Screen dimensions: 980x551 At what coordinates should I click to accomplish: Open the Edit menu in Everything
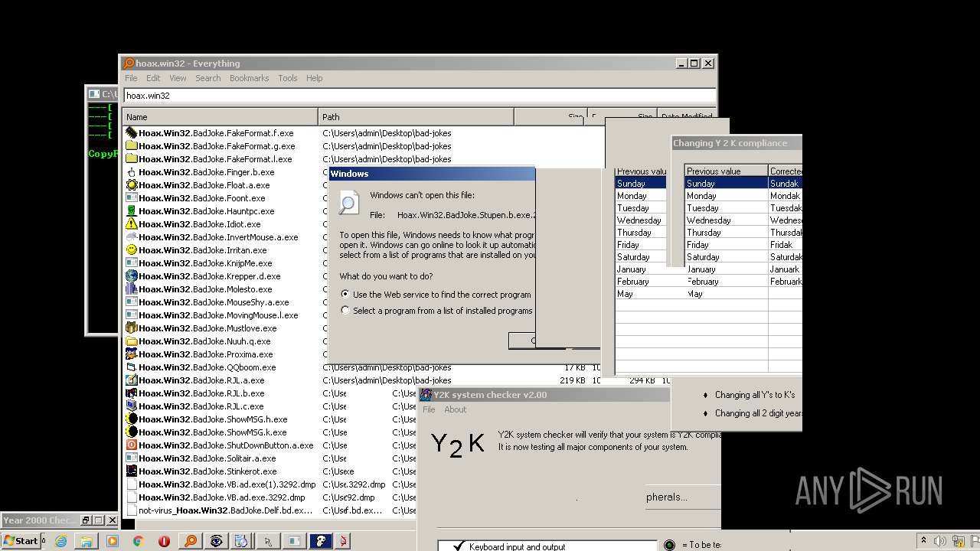click(153, 78)
